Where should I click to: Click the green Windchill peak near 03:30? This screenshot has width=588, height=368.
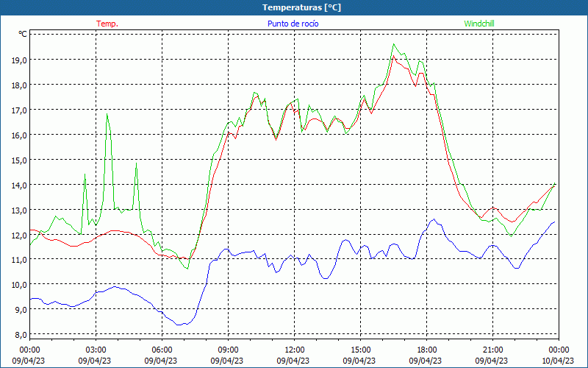(x=107, y=114)
